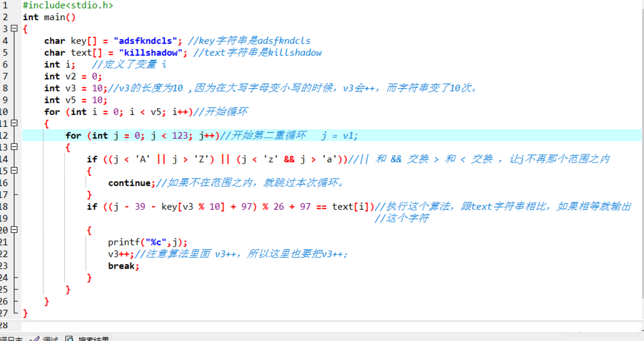Viewport: 644px width, 341px height.
Task: Click the "int v5 = 10;" statement
Action: pyautogui.click(x=76, y=100)
